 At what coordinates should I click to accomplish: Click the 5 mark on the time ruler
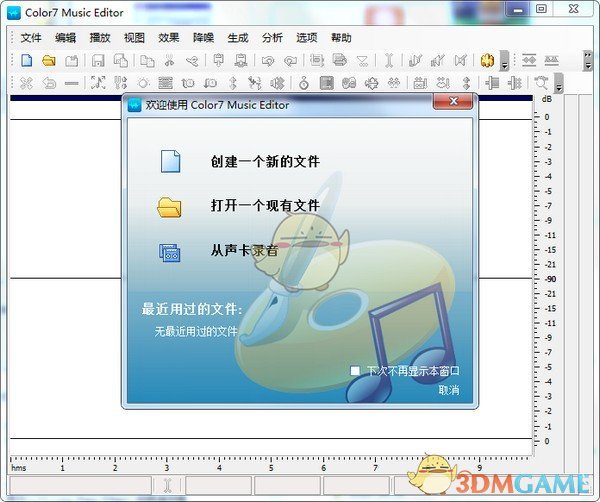tap(271, 468)
